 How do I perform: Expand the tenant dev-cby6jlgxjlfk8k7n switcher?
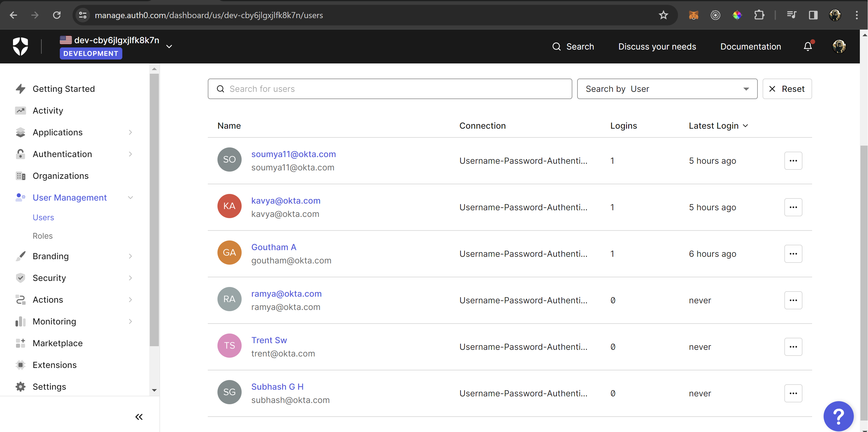tap(169, 47)
